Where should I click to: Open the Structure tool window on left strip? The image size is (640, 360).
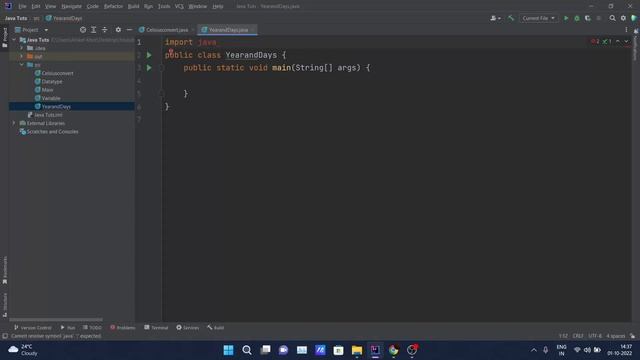tap(5, 305)
